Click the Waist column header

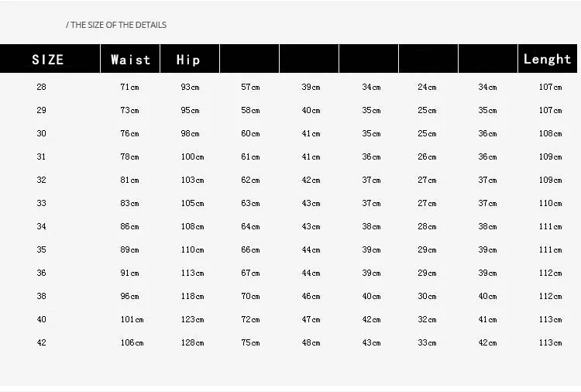[130, 60]
